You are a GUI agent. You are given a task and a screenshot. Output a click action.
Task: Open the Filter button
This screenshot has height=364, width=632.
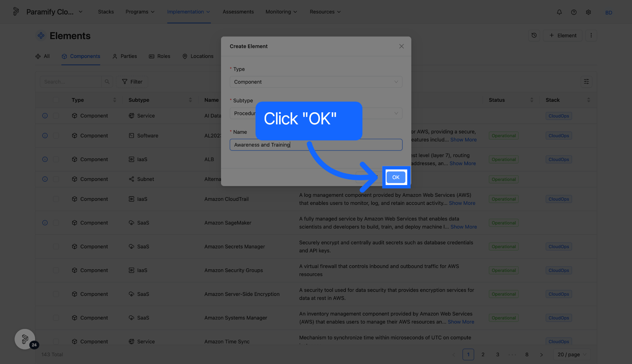click(132, 82)
